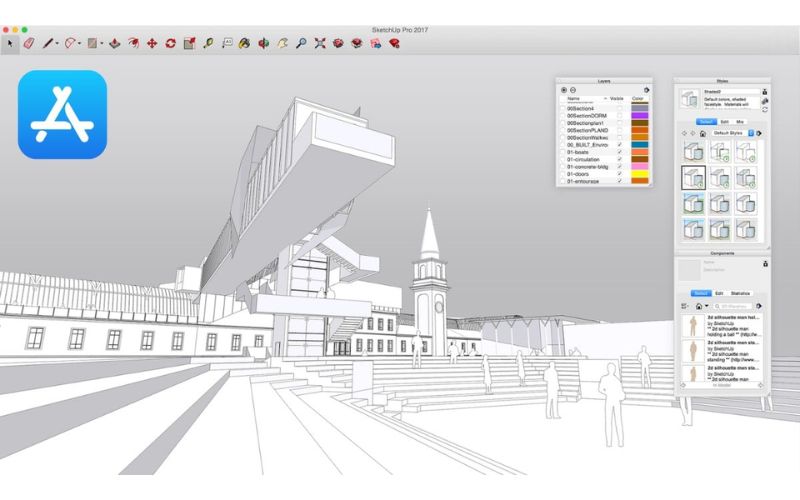
Task: Pick the Scale tool
Action: click(x=189, y=44)
